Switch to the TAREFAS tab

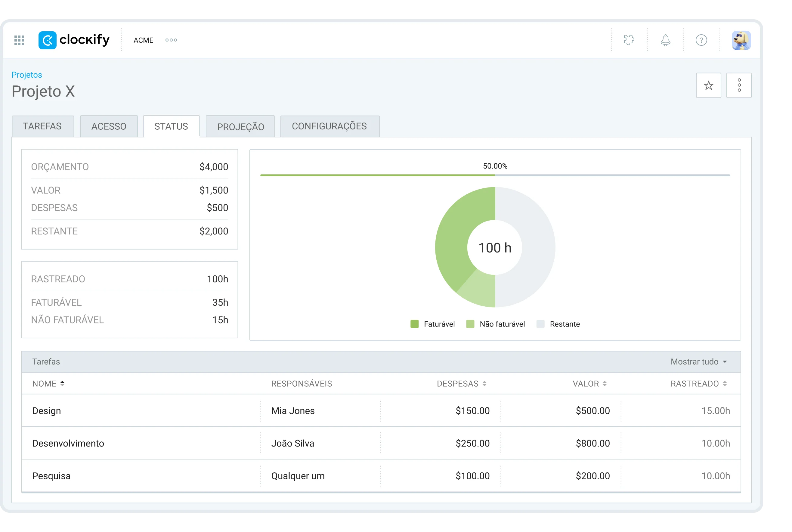tap(43, 126)
